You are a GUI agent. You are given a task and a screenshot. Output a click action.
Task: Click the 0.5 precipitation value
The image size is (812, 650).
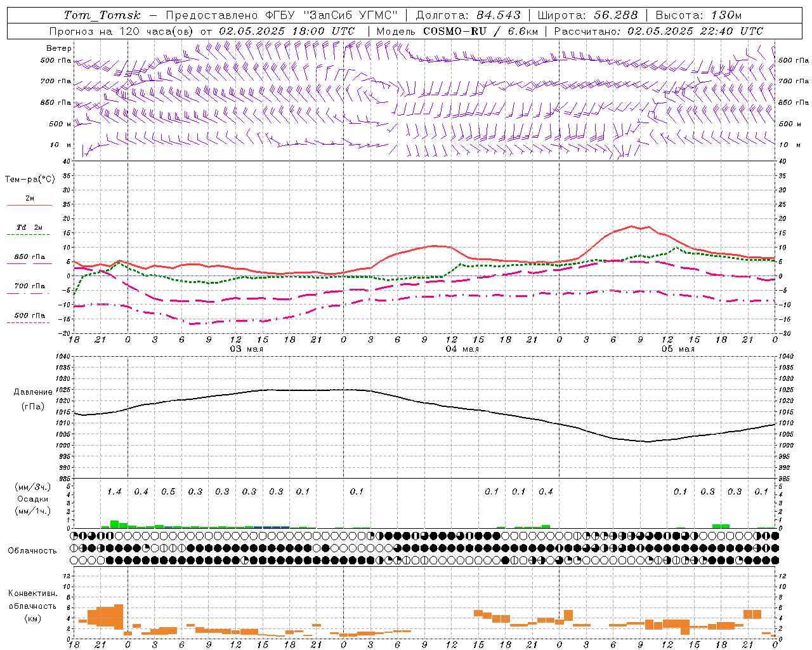tap(168, 492)
